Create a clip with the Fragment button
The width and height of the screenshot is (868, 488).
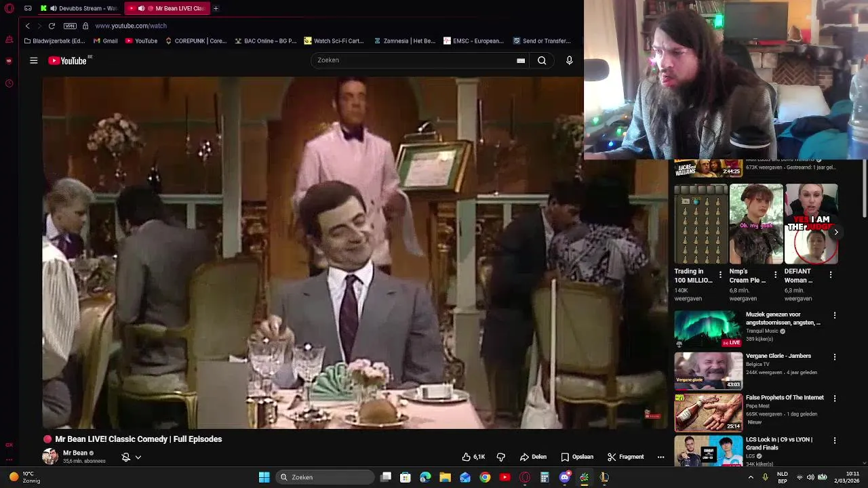point(625,457)
